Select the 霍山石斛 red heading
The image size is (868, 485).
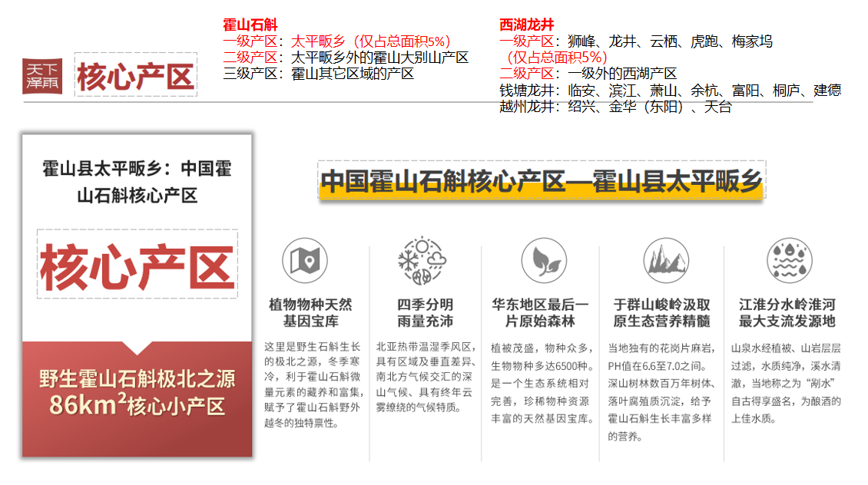tap(250, 25)
